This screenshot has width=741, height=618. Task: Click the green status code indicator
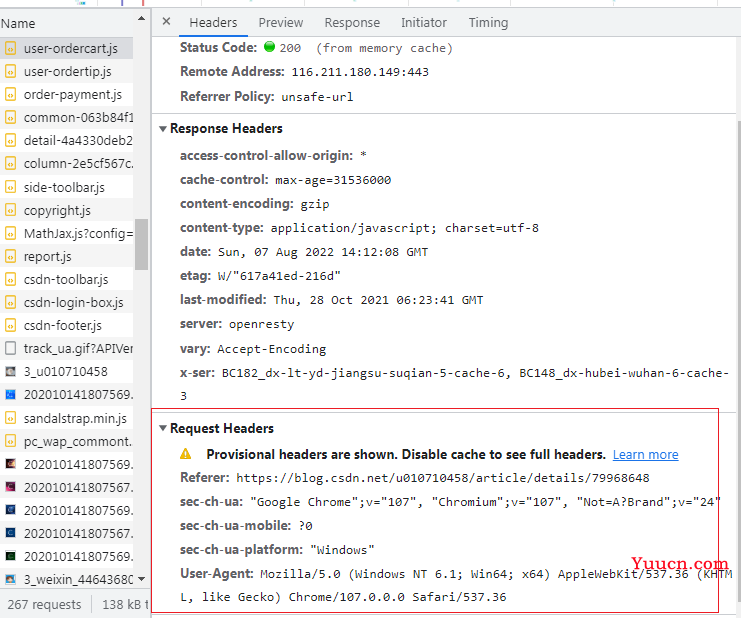coord(269,47)
